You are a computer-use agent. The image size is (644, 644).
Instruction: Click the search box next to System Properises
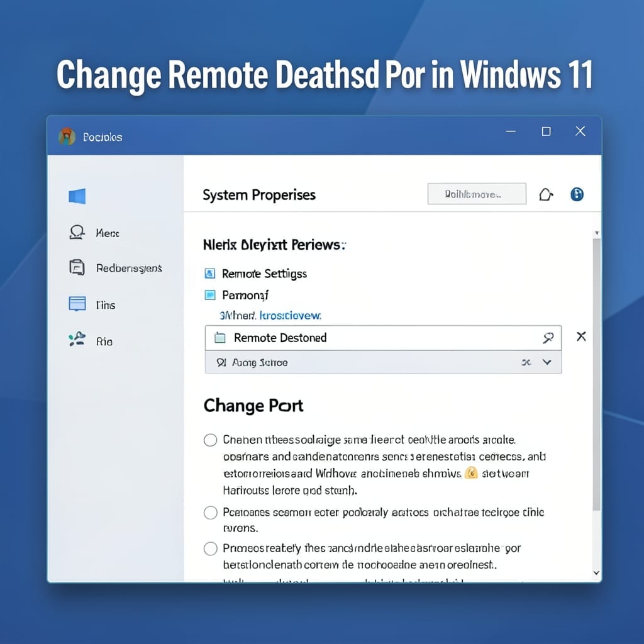click(x=477, y=194)
